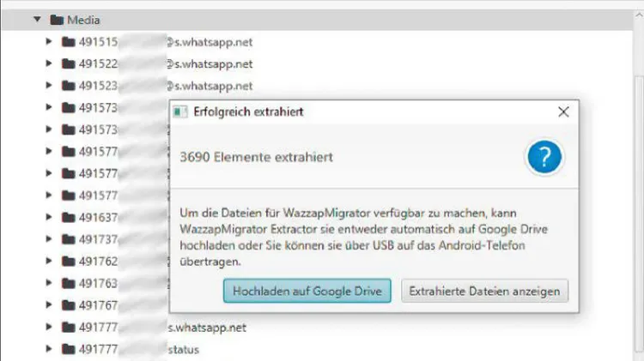Select the Media row label

(83, 20)
